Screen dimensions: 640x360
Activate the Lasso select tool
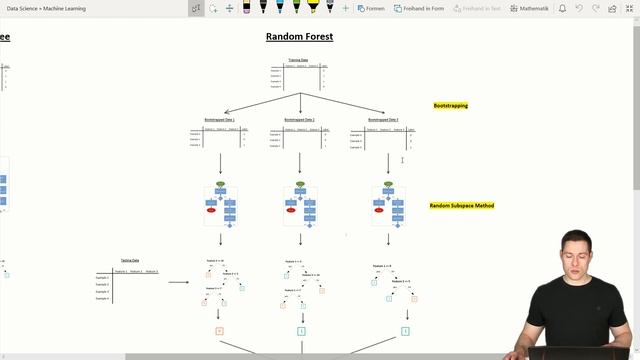(x=213, y=8)
